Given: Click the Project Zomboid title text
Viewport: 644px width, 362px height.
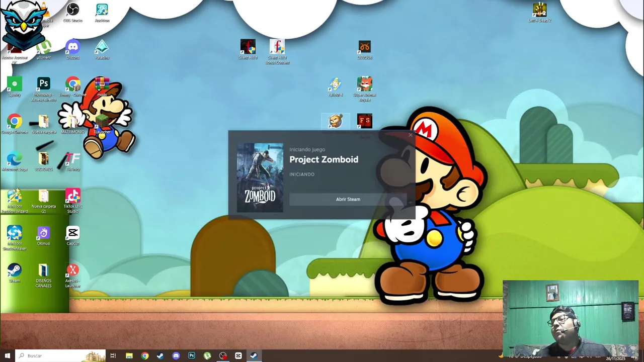Looking at the screenshot, I should point(324,159).
